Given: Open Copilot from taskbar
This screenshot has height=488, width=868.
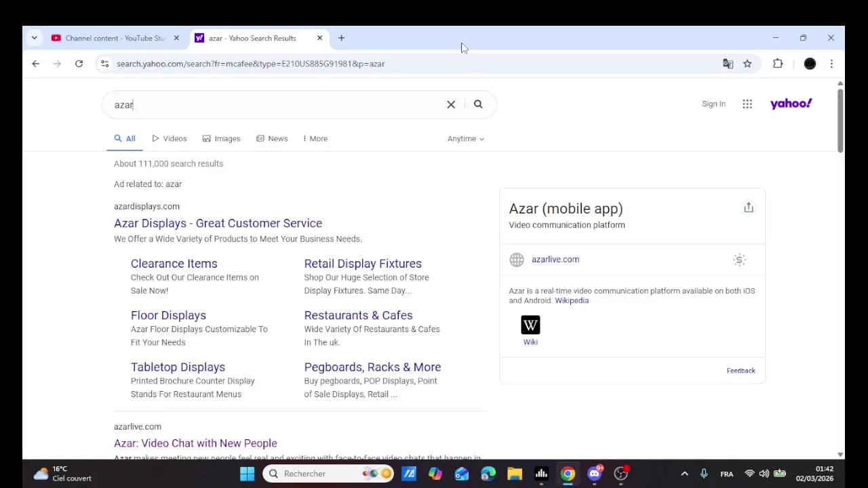Looking at the screenshot, I should click(435, 474).
